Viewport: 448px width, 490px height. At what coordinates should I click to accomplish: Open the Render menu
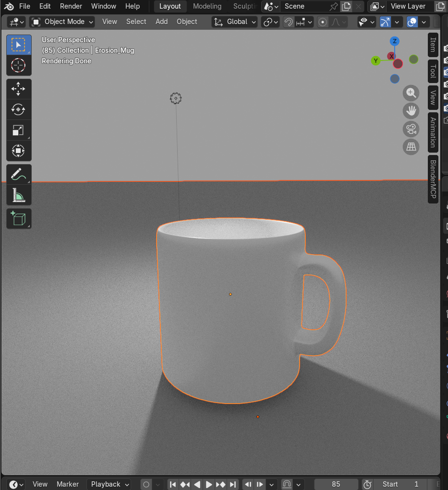(71, 6)
